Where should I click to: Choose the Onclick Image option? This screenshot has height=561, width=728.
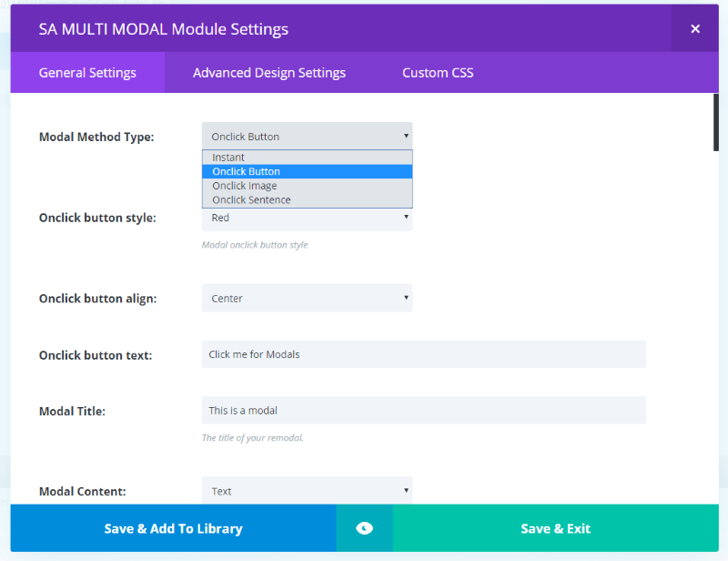[x=307, y=186]
